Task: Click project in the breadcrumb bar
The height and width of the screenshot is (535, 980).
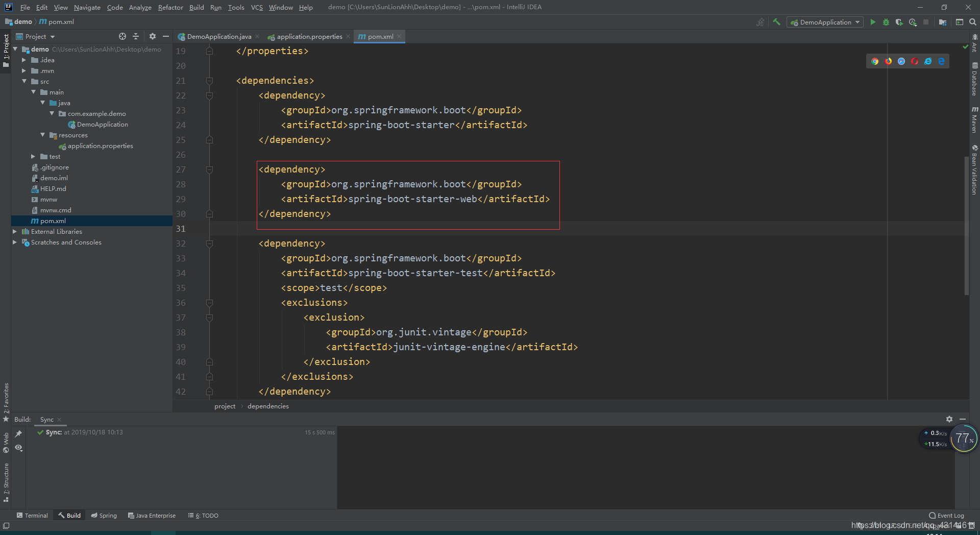Action: pyautogui.click(x=225, y=406)
